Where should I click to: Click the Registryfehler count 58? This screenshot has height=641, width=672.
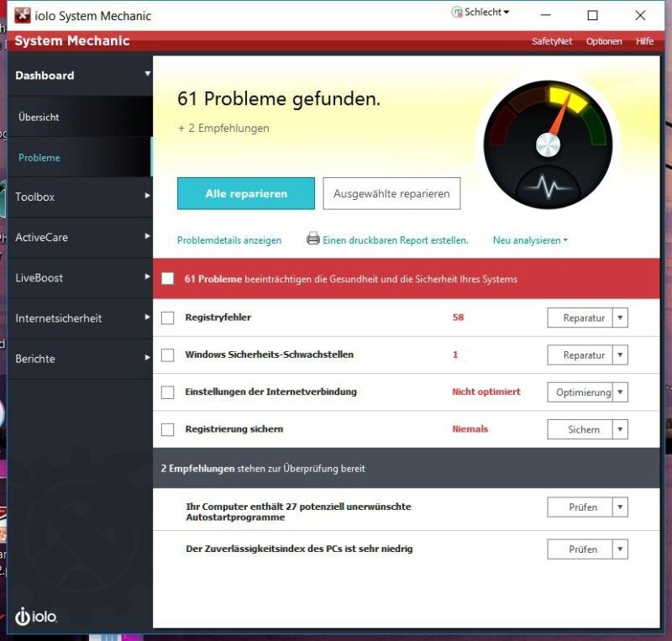[x=458, y=318]
